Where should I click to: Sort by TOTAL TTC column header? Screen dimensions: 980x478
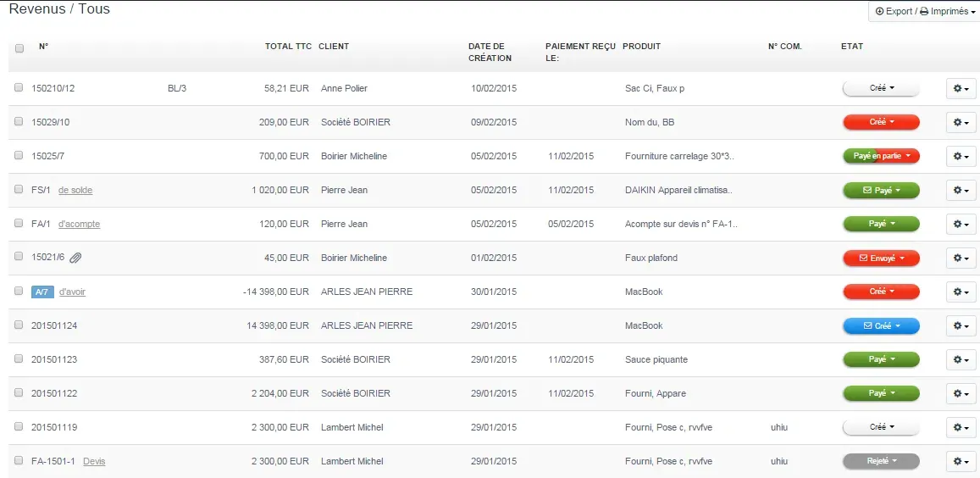[x=288, y=47]
